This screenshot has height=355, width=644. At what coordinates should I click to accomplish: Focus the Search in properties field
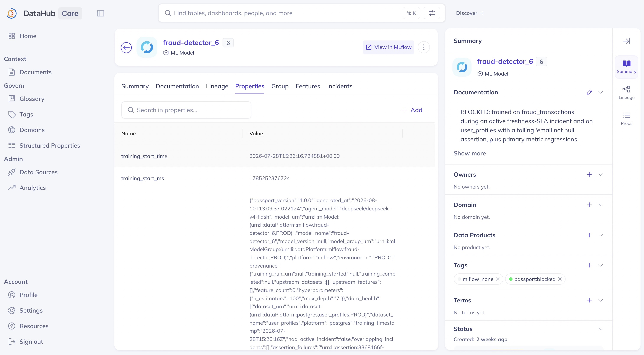coord(186,110)
